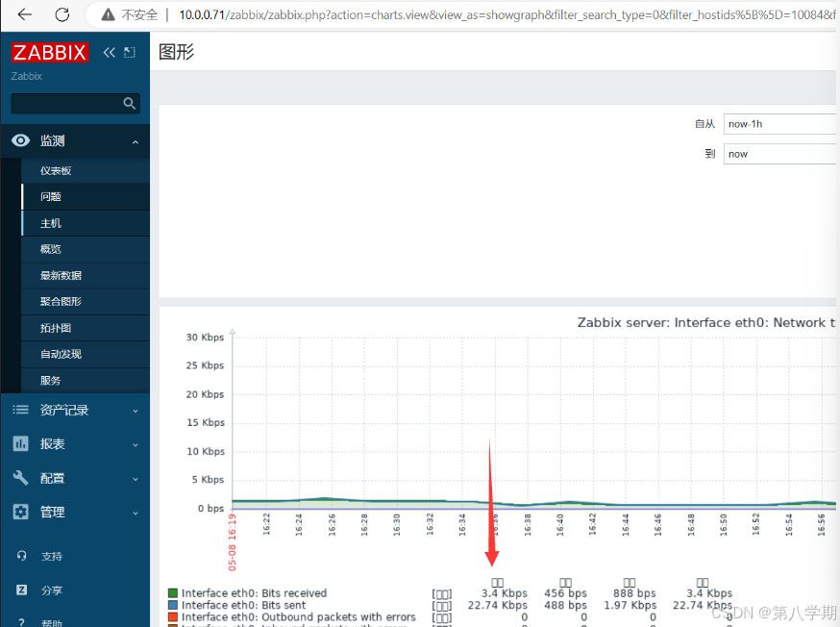This screenshot has width=840, height=627.
Task: Click the 支持 headset icon
Action: pos(21,556)
